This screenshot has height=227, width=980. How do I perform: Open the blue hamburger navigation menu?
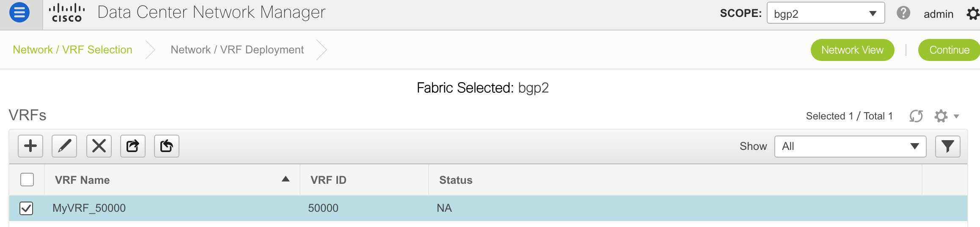point(19,13)
